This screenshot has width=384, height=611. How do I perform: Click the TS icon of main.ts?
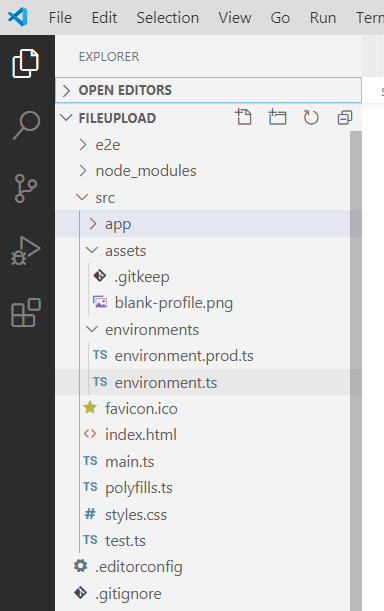click(90, 461)
